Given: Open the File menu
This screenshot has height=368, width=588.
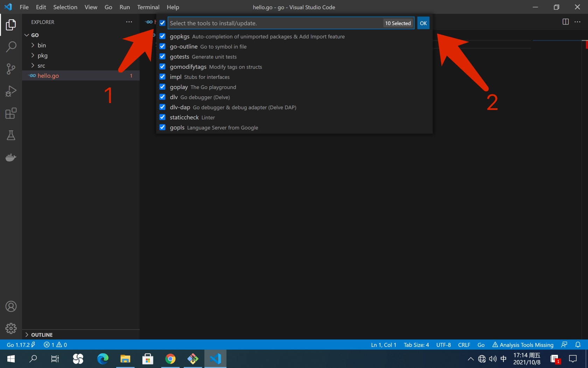Looking at the screenshot, I should [x=24, y=7].
